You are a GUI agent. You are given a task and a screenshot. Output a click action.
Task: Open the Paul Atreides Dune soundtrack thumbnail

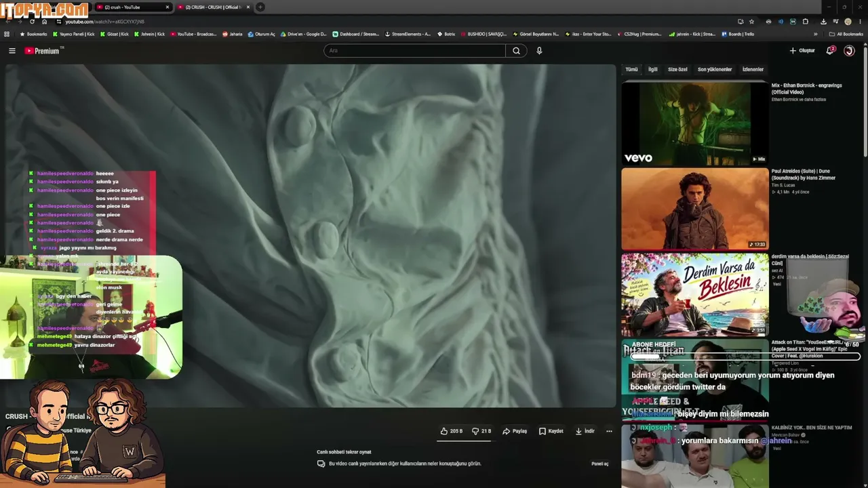tap(695, 209)
